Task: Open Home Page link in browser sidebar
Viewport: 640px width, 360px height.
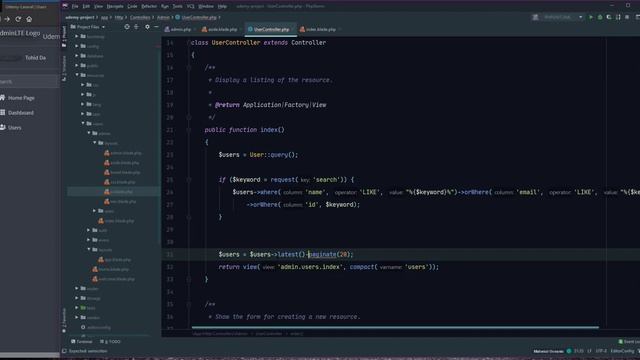Action: [21, 98]
